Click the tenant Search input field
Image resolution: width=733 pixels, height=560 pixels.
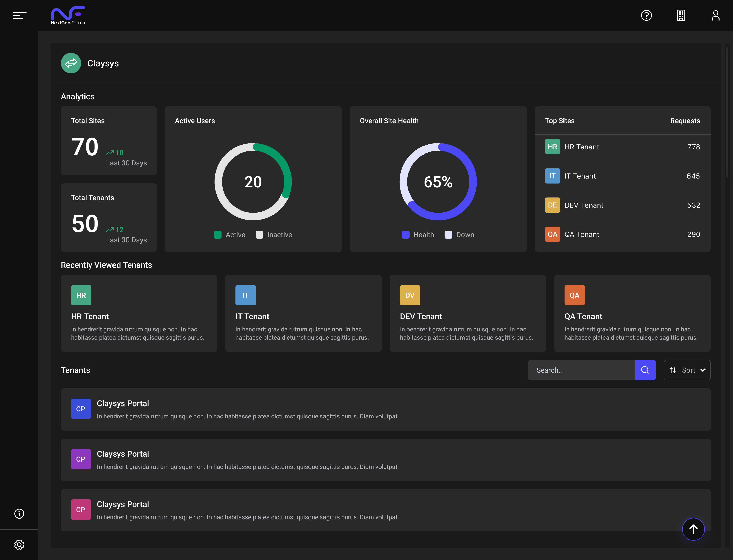(581, 370)
